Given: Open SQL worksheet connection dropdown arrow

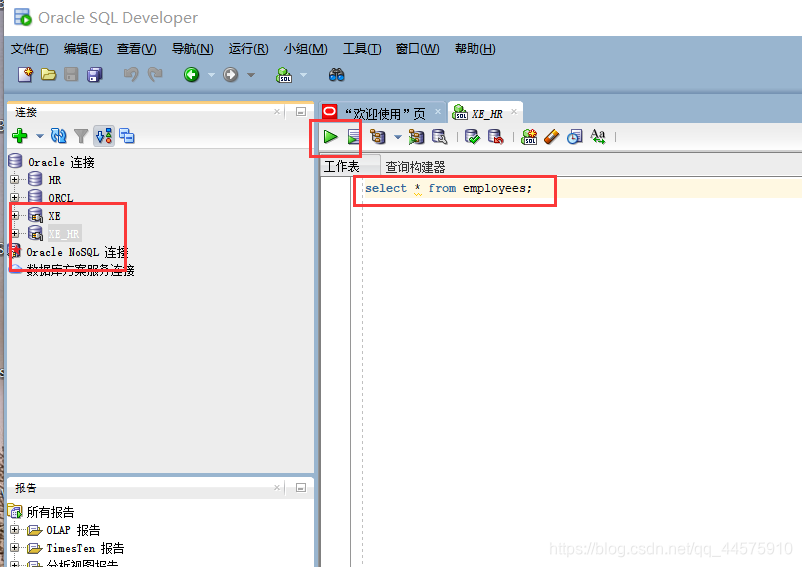Looking at the screenshot, I should point(303,75).
